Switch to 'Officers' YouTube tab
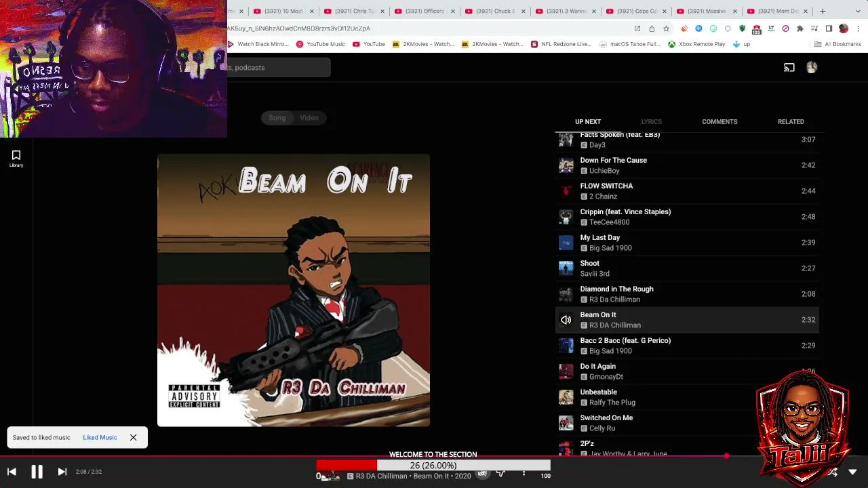 click(x=423, y=11)
